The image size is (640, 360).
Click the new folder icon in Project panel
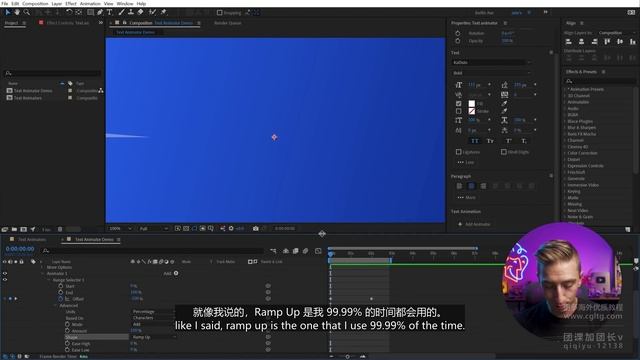coord(14,229)
